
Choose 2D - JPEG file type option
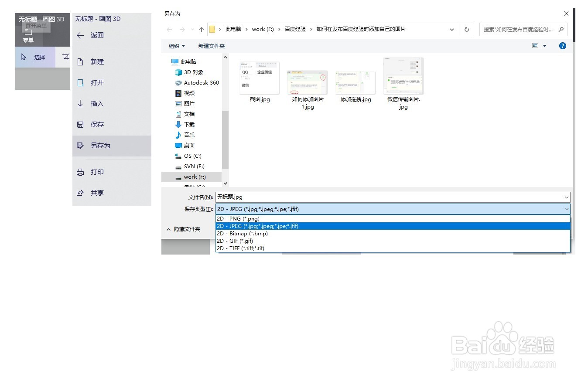point(393,226)
